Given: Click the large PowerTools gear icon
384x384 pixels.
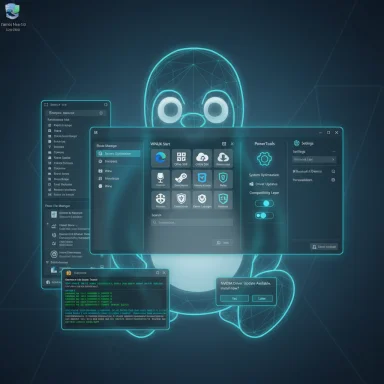Looking at the screenshot, I should pos(264,159).
